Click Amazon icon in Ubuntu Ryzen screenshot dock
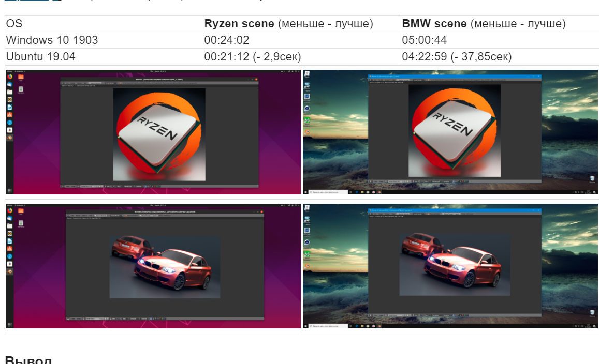 (9, 130)
